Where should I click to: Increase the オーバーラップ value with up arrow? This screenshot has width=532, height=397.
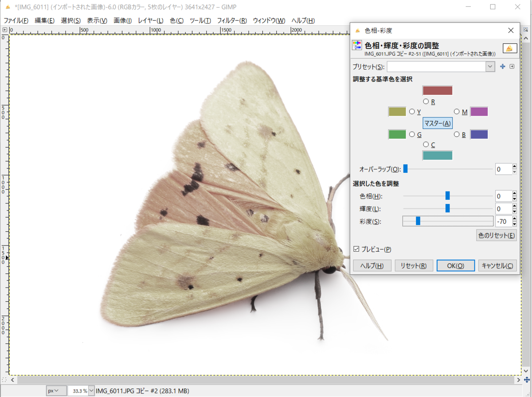pos(514,167)
